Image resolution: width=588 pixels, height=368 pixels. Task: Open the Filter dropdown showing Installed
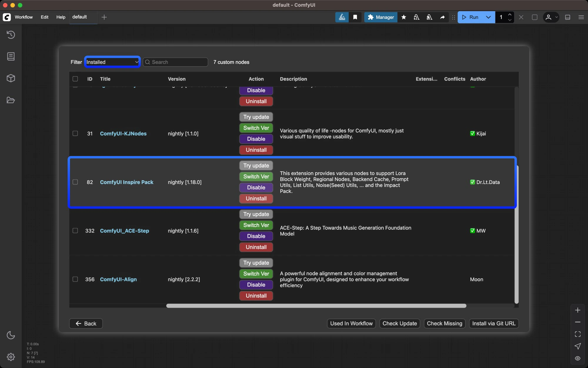[x=112, y=62]
